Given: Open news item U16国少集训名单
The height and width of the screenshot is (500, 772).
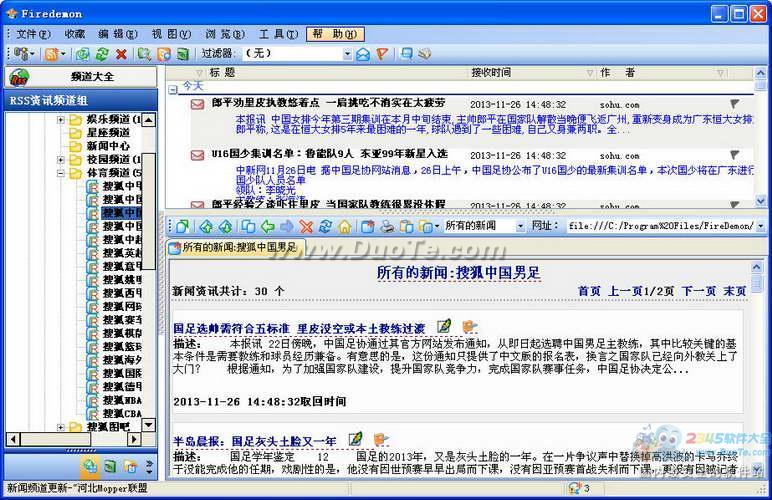Looking at the screenshot, I should [x=329, y=154].
